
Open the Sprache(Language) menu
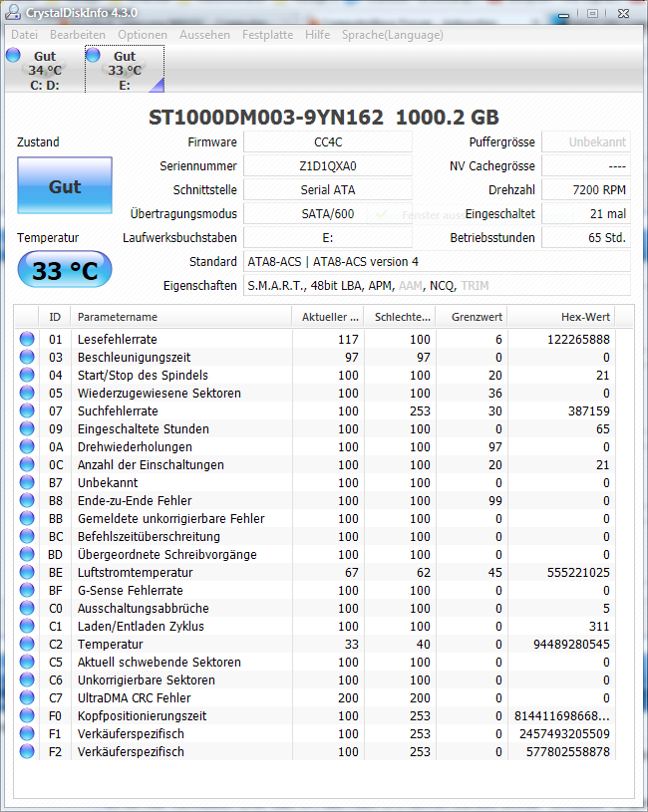coord(392,35)
